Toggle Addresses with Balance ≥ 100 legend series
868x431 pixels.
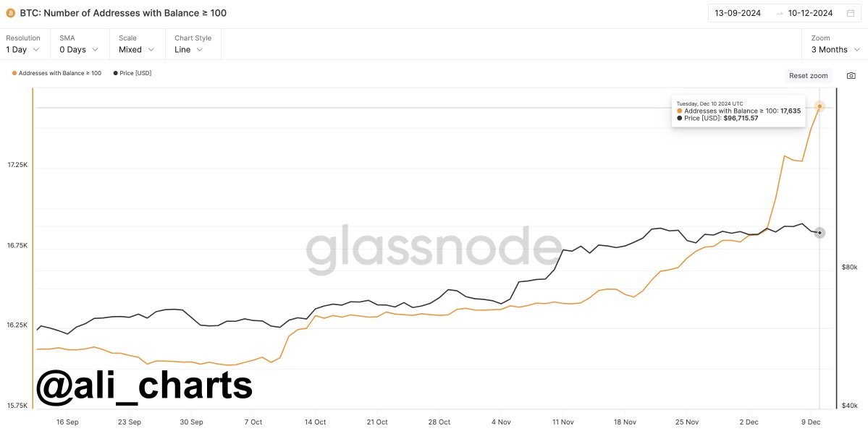click(57, 73)
